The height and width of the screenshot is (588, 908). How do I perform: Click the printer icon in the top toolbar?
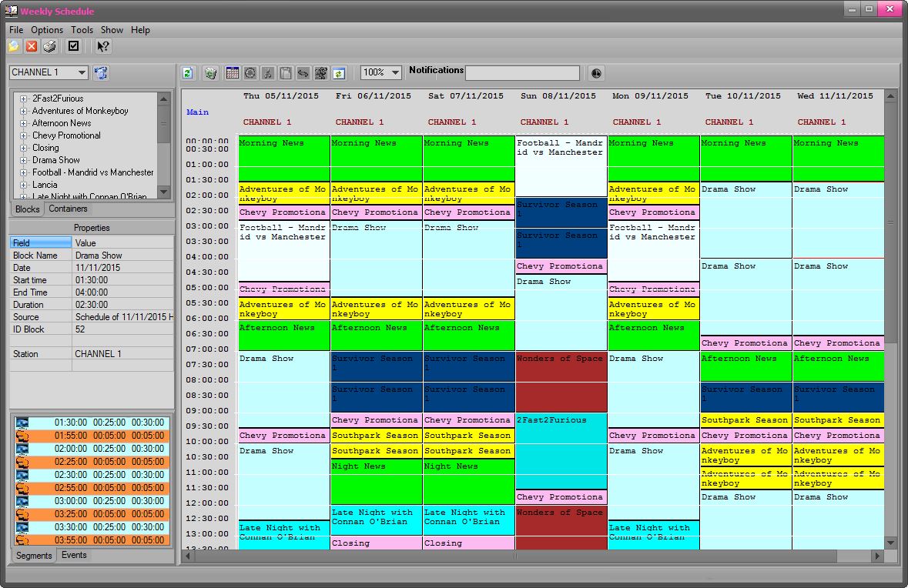pyautogui.click(x=49, y=46)
